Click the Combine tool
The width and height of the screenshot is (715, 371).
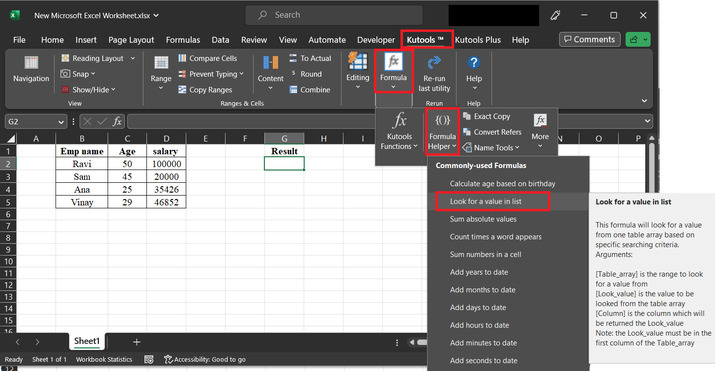point(310,90)
